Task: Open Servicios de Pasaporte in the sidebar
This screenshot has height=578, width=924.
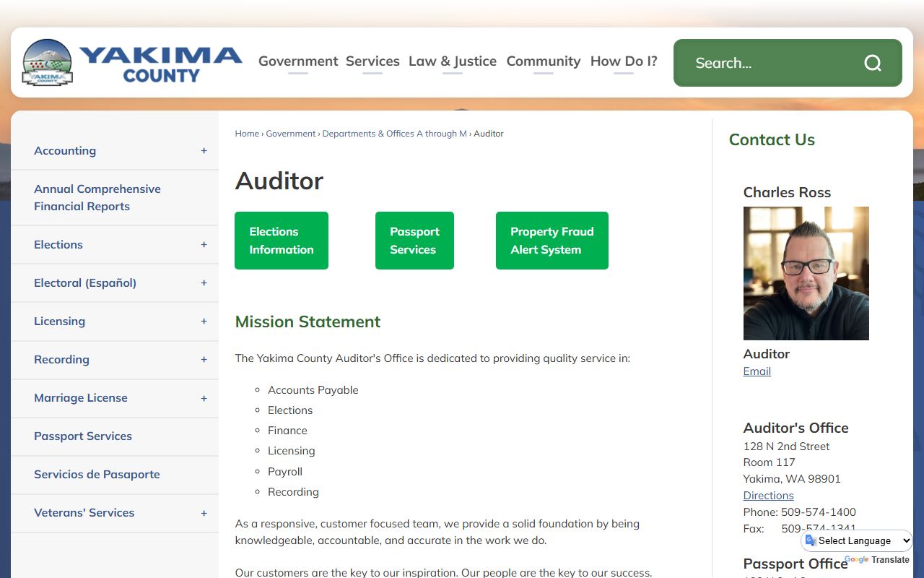Action: [x=97, y=475]
